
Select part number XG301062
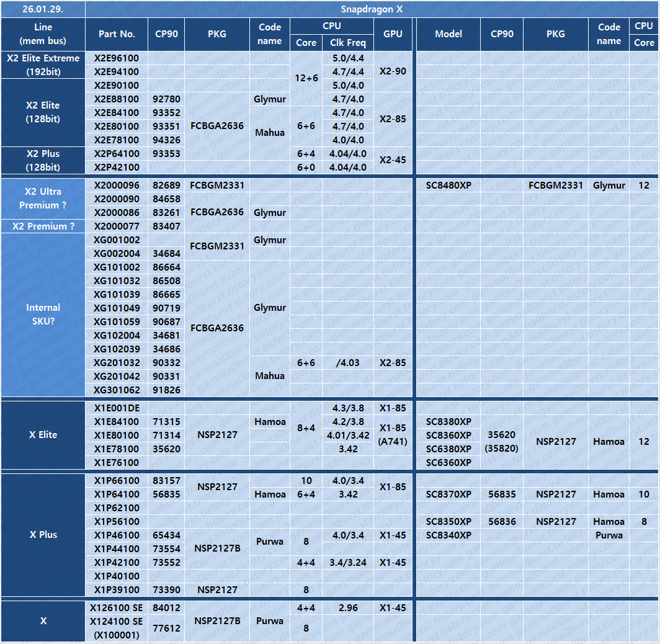click(117, 390)
